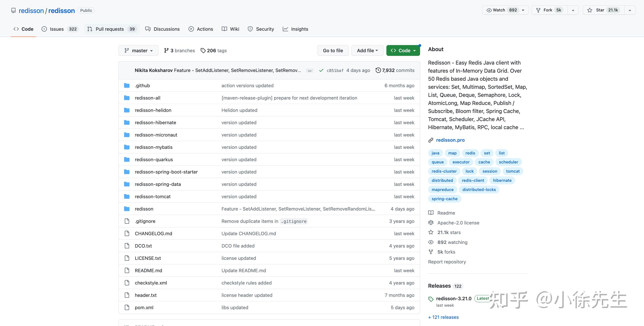Open commit history via clock icon

pos(378,70)
